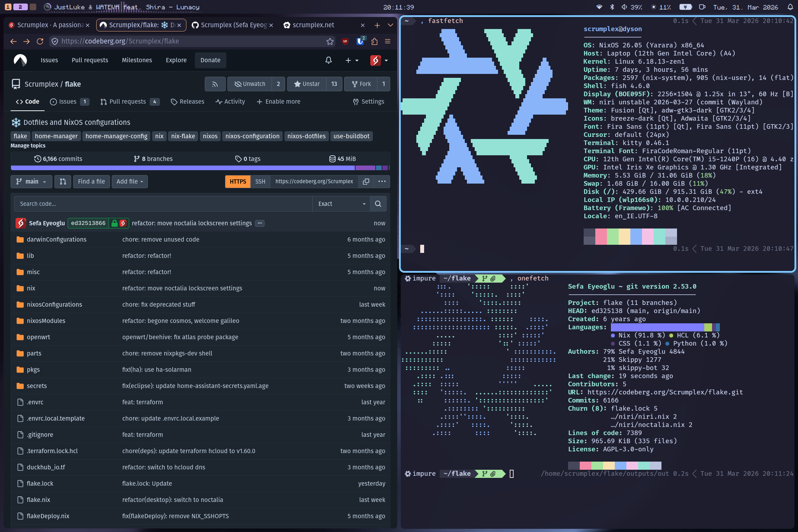Viewport: 798px width, 532px height.
Task: Switch clone protocol to SSH
Action: point(260,181)
